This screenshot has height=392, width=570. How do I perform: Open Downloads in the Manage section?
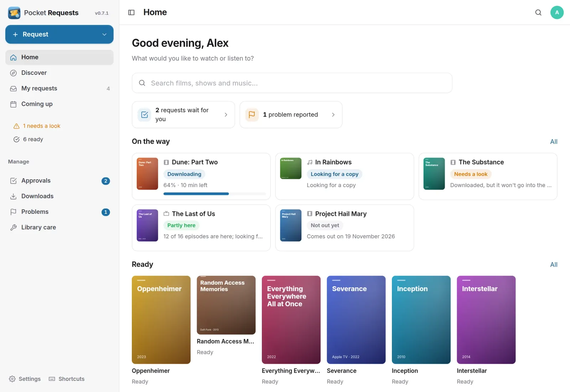pyautogui.click(x=59, y=196)
